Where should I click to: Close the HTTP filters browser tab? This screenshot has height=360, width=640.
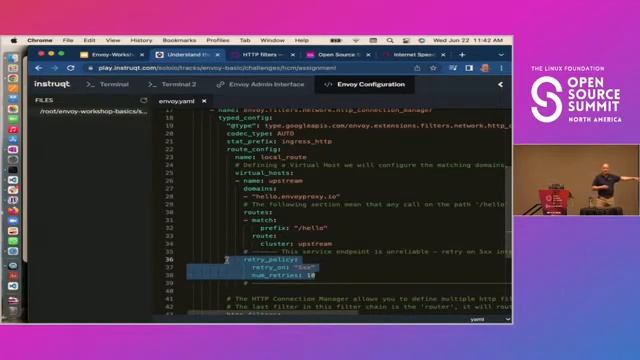[x=293, y=55]
